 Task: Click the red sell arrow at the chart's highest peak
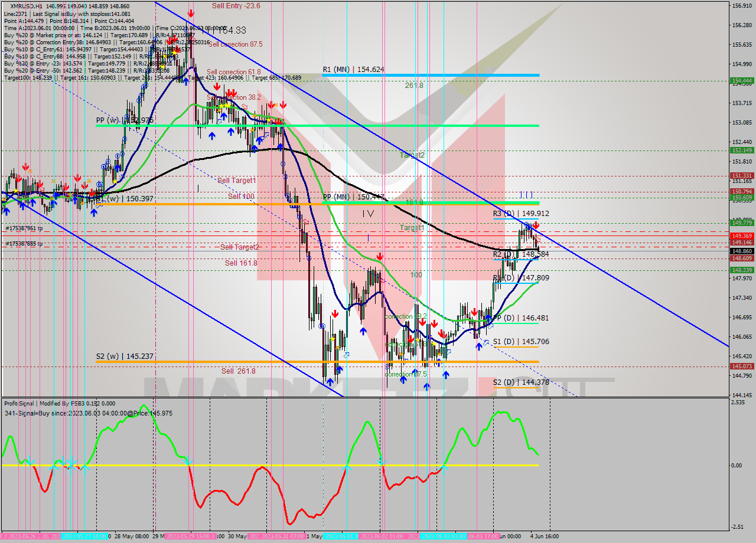[x=191, y=13]
